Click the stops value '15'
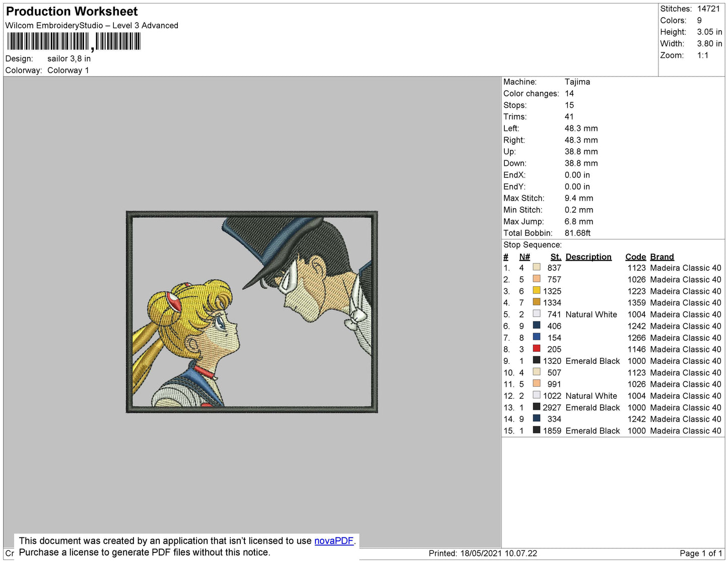 click(x=569, y=105)
